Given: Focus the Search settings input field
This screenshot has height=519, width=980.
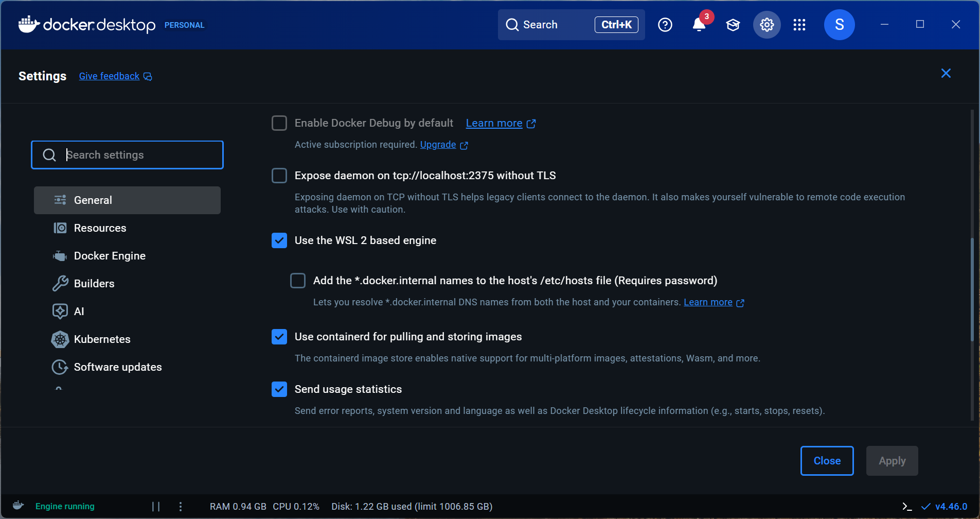Looking at the screenshot, I should (127, 155).
